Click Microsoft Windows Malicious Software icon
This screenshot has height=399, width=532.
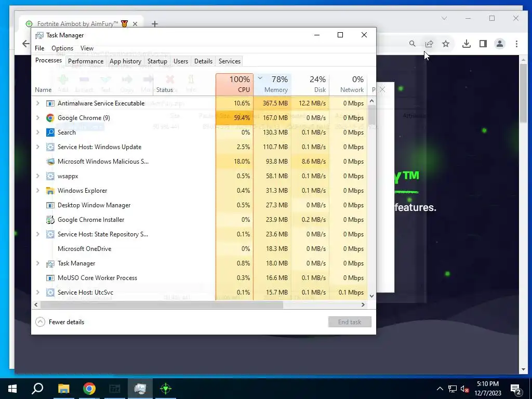(50, 162)
